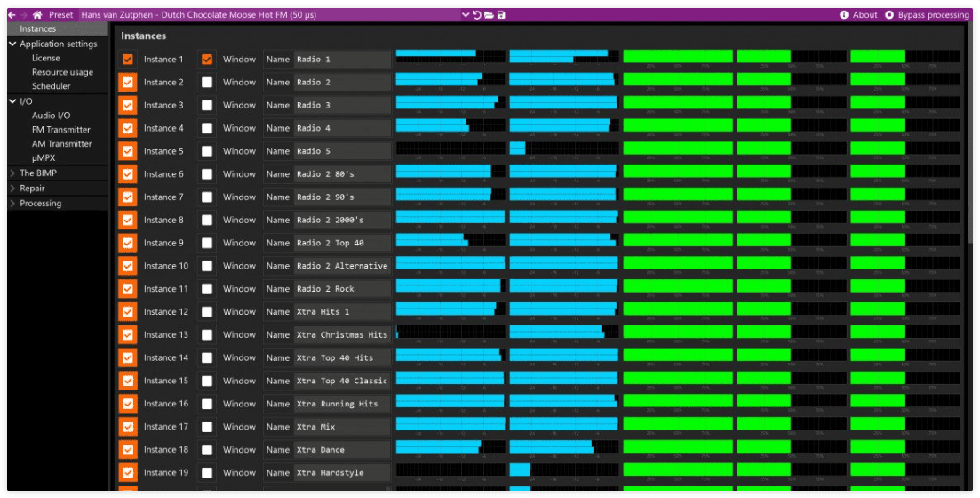Enable the Window checkbox for Instance 15

207,381
